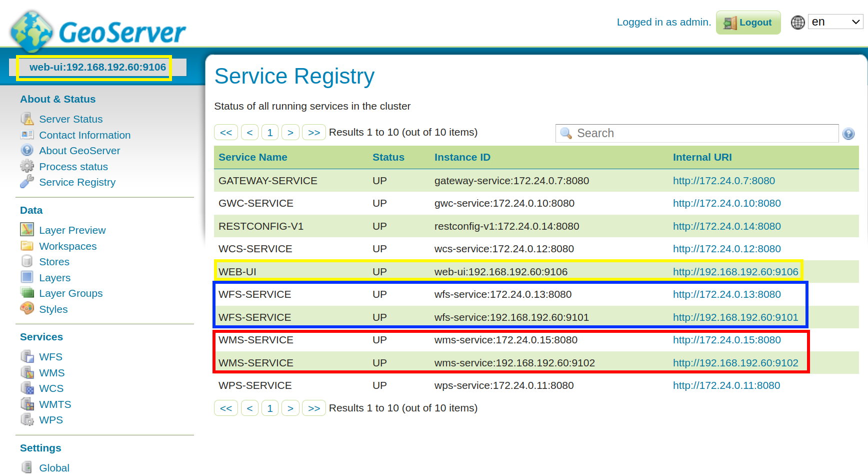Click the web-ui:192.168.192.60:9106 instance label

97,67
